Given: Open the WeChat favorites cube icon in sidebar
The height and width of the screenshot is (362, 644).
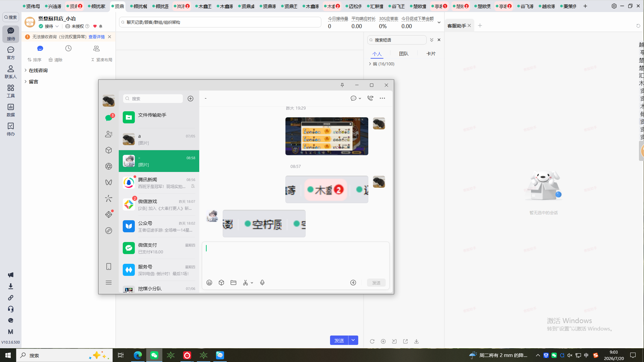Looking at the screenshot, I should tap(109, 150).
